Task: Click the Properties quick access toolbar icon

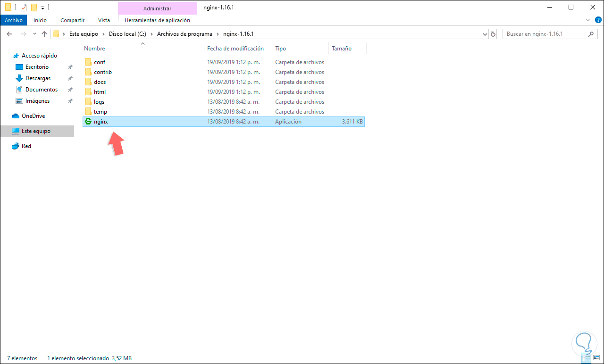Action: point(23,8)
